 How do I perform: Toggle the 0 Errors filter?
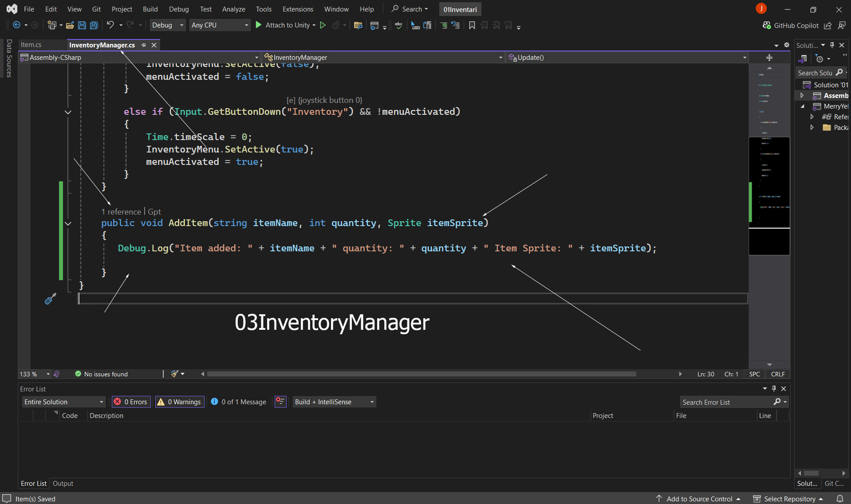(x=131, y=402)
